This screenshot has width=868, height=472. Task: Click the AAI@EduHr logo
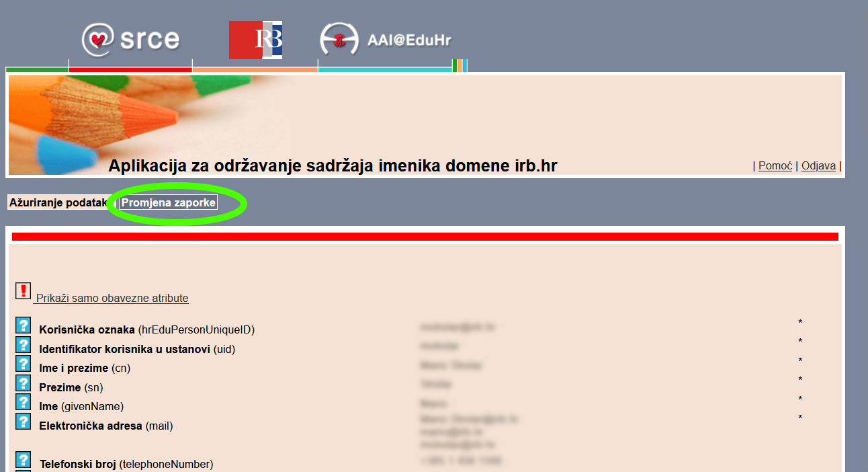tap(383, 39)
